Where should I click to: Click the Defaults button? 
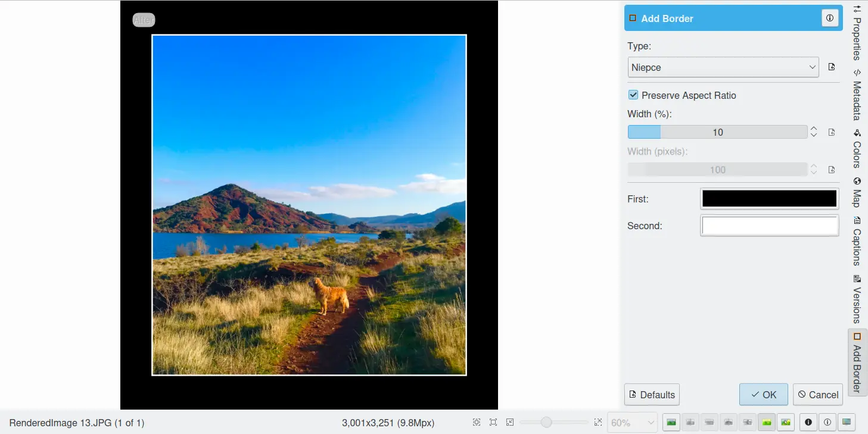coord(652,395)
